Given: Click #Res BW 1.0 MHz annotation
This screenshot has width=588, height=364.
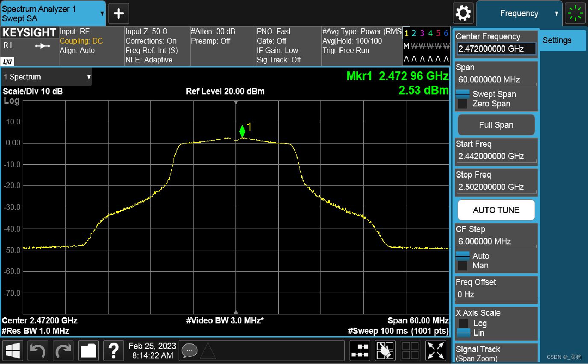Looking at the screenshot, I should [x=35, y=331].
